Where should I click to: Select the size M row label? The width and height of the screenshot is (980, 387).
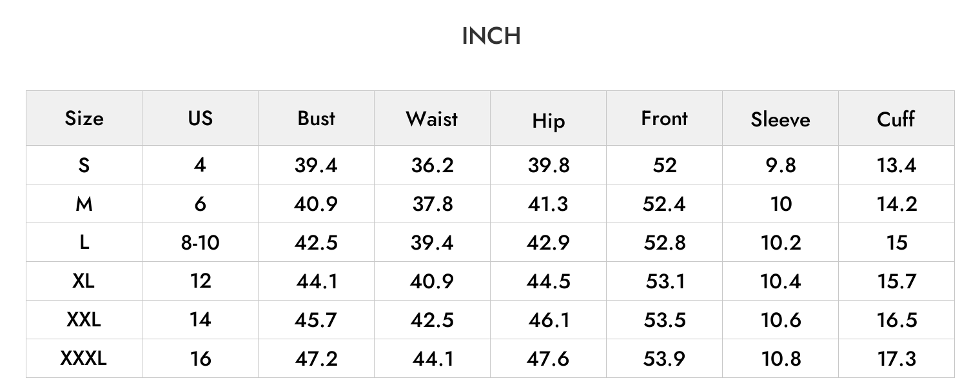click(x=84, y=204)
